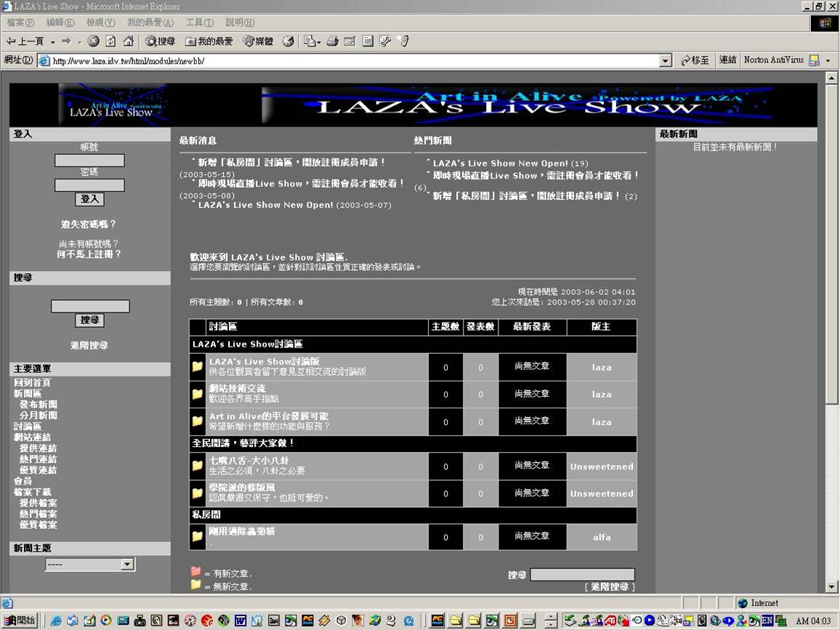The image size is (840, 630).
Task: Stop page loading with the Stop icon
Action: [93, 41]
